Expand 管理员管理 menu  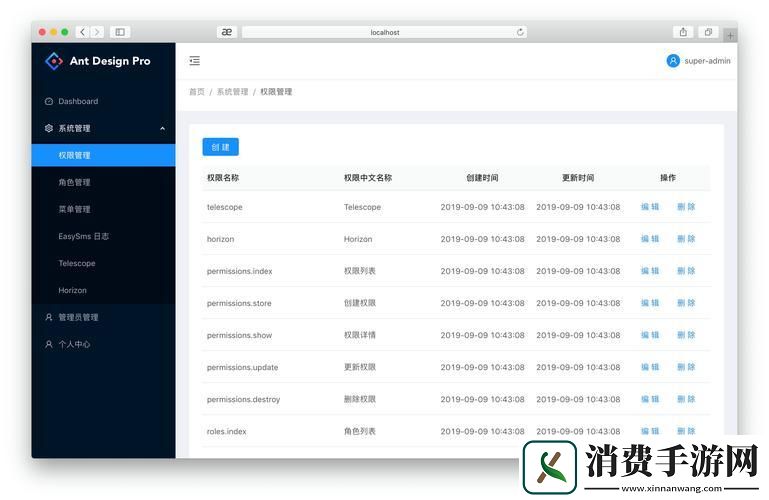tap(103, 317)
